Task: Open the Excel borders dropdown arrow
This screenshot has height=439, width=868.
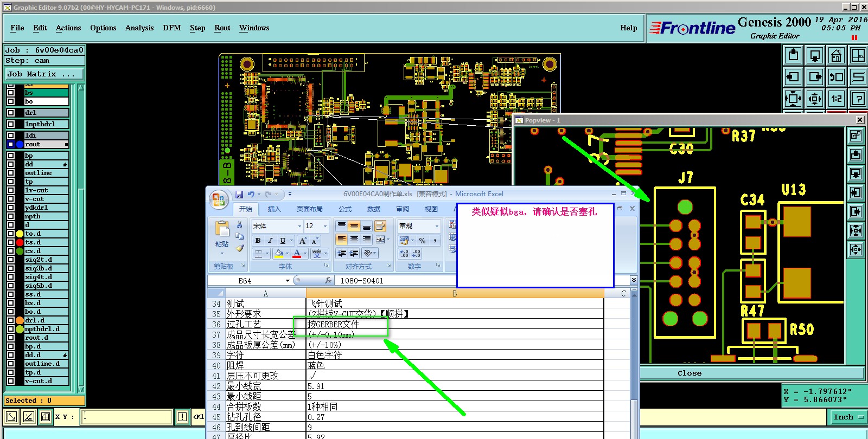Action: tap(267, 254)
